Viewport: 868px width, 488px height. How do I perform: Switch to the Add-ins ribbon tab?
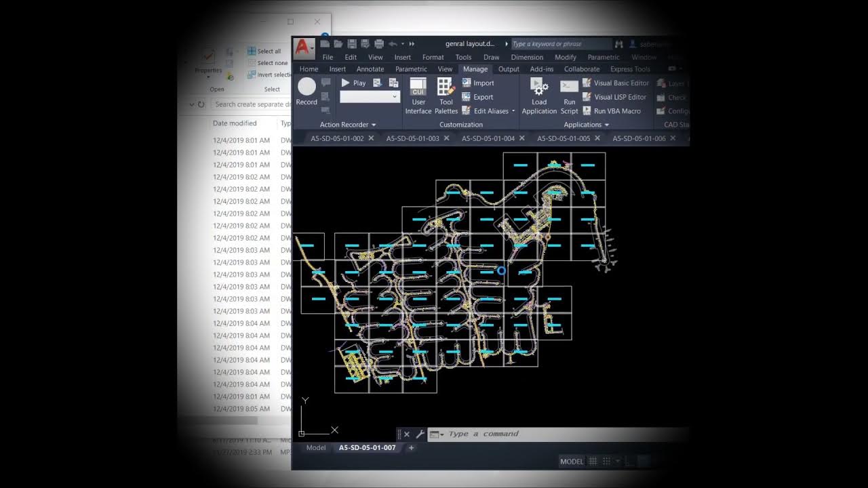pyautogui.click(x=542, y=69)
